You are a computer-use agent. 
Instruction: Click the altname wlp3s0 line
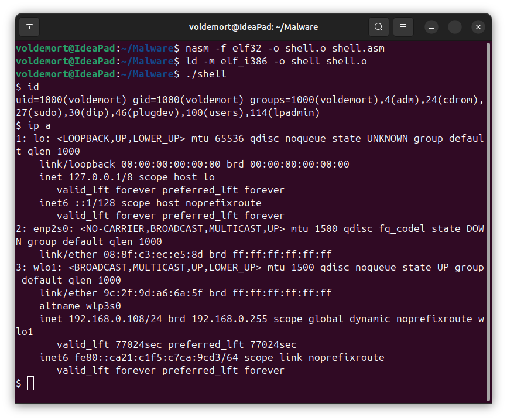pyautogui.click(x=80, y=306)
